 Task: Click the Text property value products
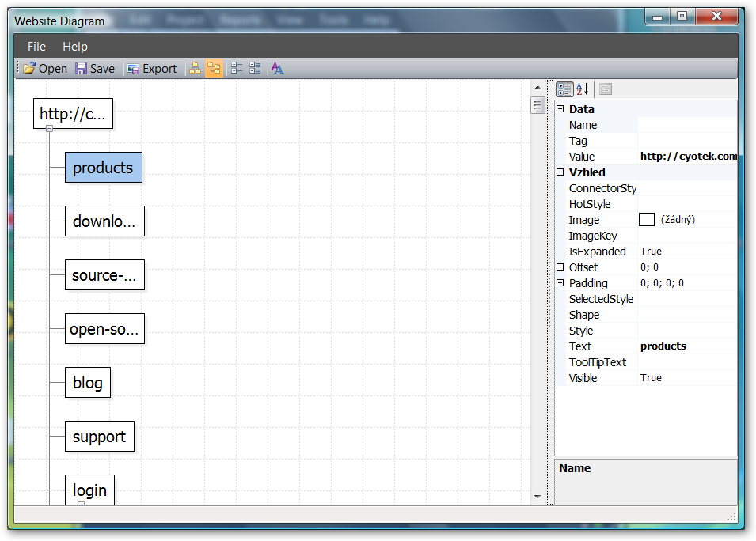pos(687,346)
